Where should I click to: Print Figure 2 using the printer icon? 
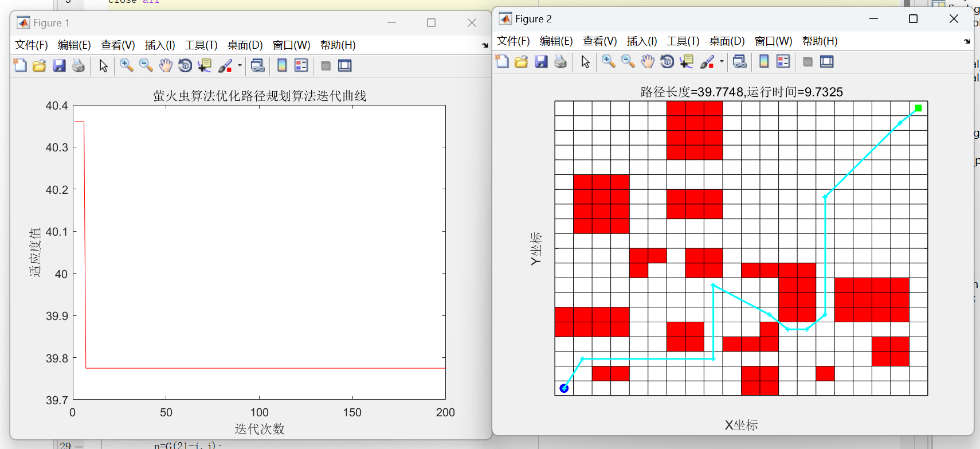coord(560,62)
